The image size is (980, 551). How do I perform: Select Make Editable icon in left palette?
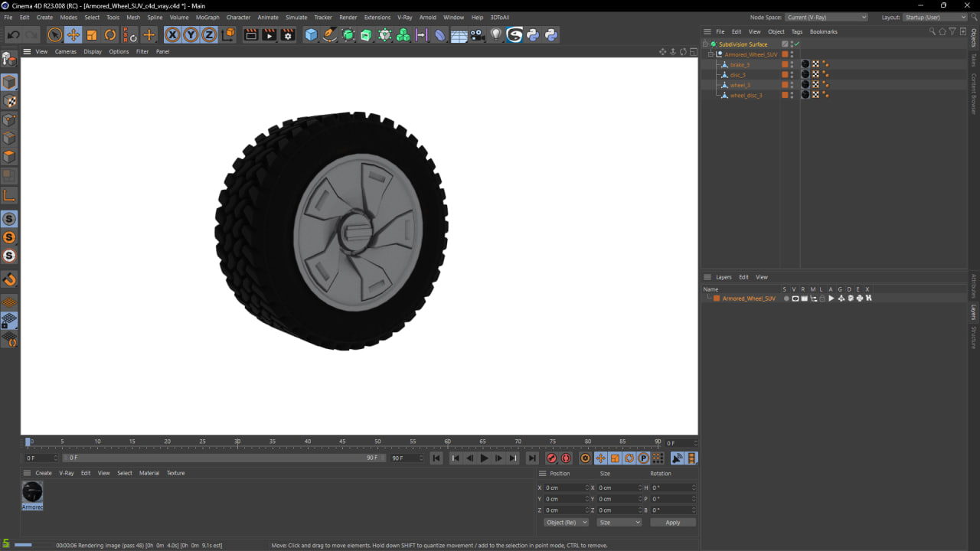pos(9,59)
